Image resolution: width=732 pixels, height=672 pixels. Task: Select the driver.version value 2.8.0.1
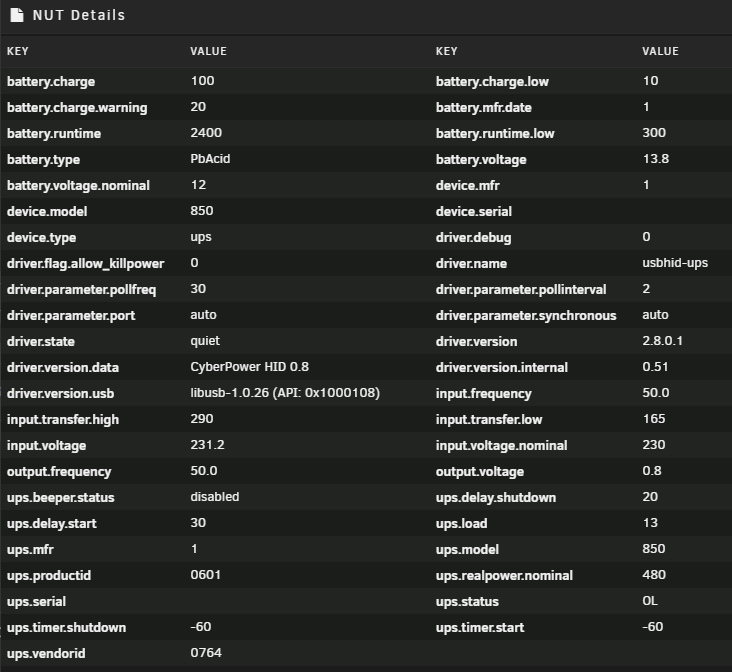(x=662, y=340)
